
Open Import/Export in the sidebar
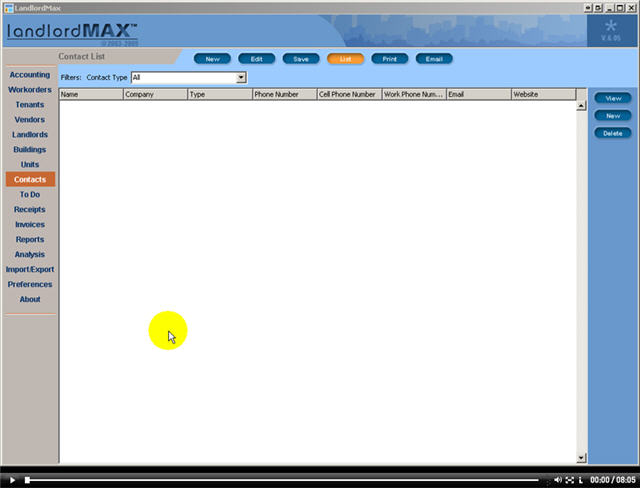[30, 269]
